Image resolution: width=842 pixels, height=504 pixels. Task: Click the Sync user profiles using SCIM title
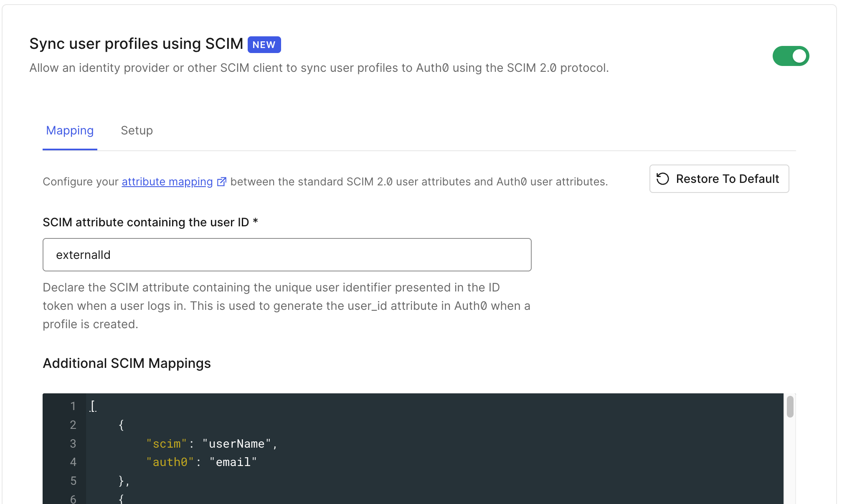(x=136, y=44)
